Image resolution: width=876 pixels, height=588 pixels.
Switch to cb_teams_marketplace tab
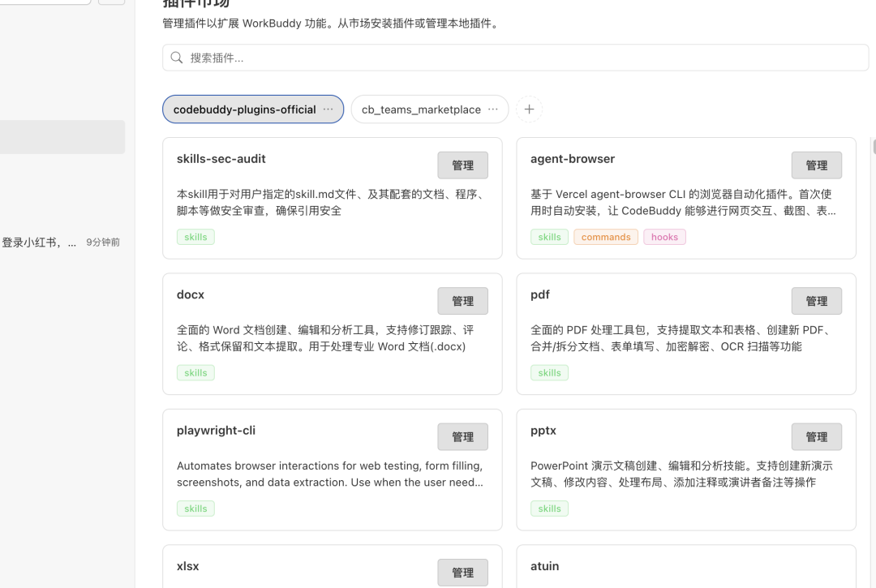[x=421, y=109]
